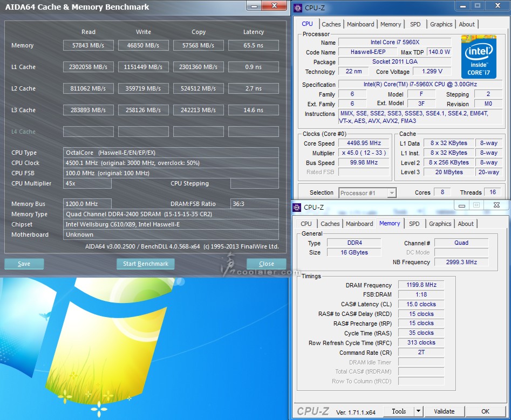Start Benchmark in AIDA64 window
This screenshot has width=511, height=420.
(146, 264)
